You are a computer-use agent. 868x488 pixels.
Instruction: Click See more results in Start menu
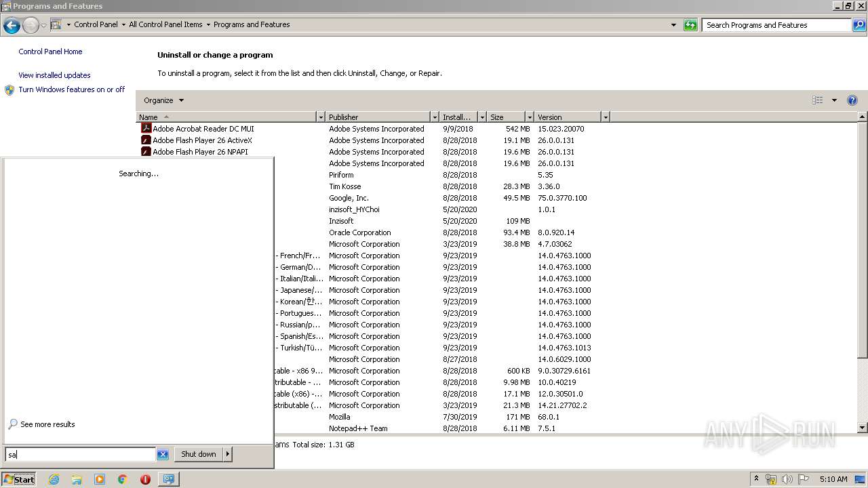(47, 424)
